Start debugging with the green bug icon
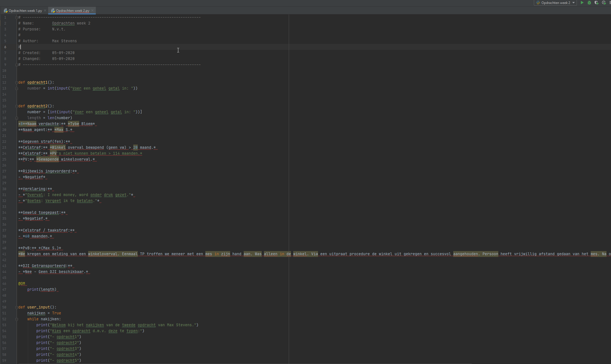The height and width of the screenshot is (364, 611). [589, 3]
